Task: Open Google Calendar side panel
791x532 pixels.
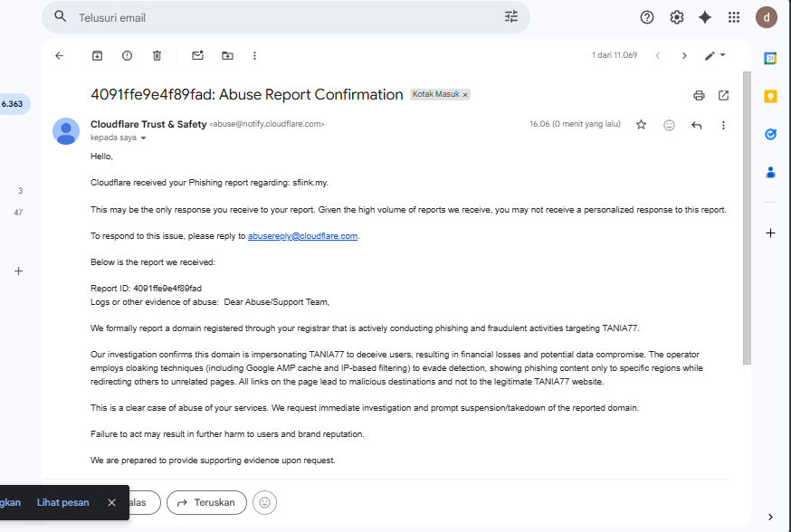Action: click(770, 59)
